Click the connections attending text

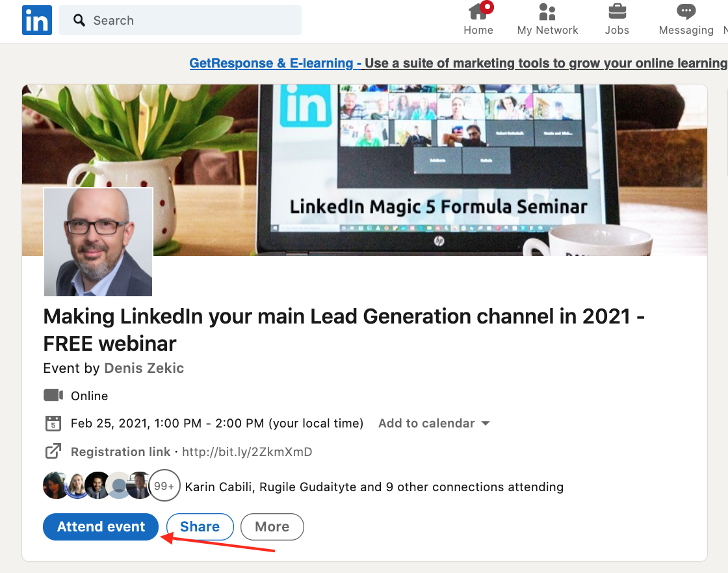pyautogui.click(x=374, y=487)
